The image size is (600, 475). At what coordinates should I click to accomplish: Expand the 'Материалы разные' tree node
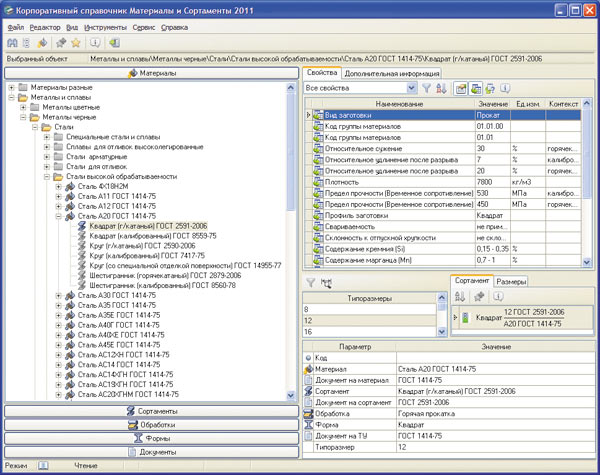point(11,88)
